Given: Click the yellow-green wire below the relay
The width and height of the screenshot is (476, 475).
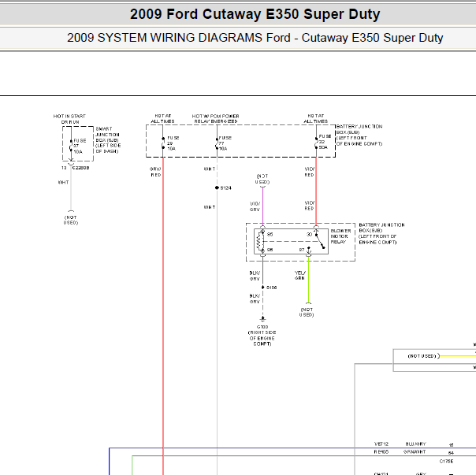Looking at the screenshot, I should 308,279.
